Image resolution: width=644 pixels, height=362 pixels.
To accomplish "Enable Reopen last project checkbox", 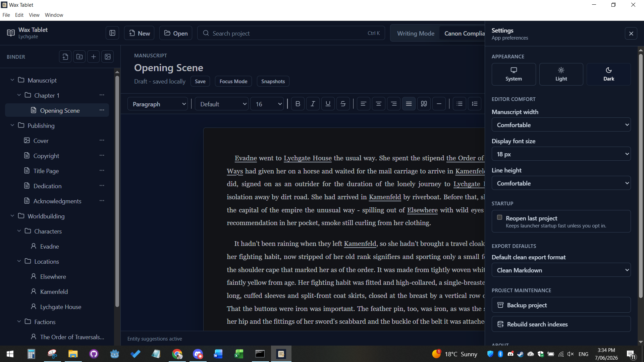I will 499,217.
